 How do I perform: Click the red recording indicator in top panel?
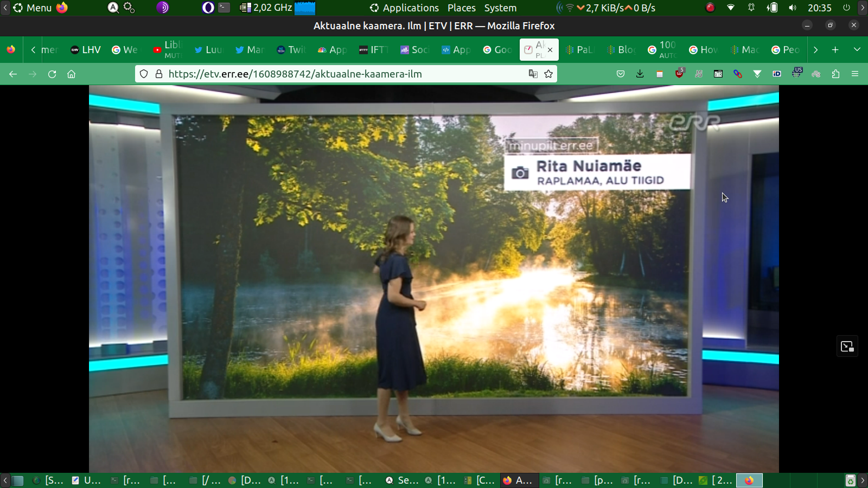710,8
